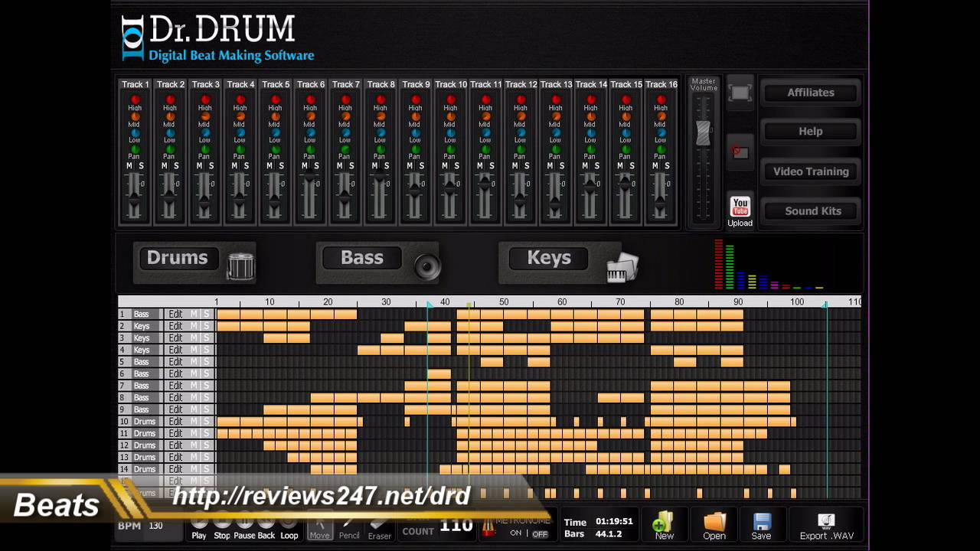Image resolution: width=980 pixels, height=551 pixels.
Task: Solo sequencer row 2 Keys
Action: pyautogui.click(x=206, y=326)
